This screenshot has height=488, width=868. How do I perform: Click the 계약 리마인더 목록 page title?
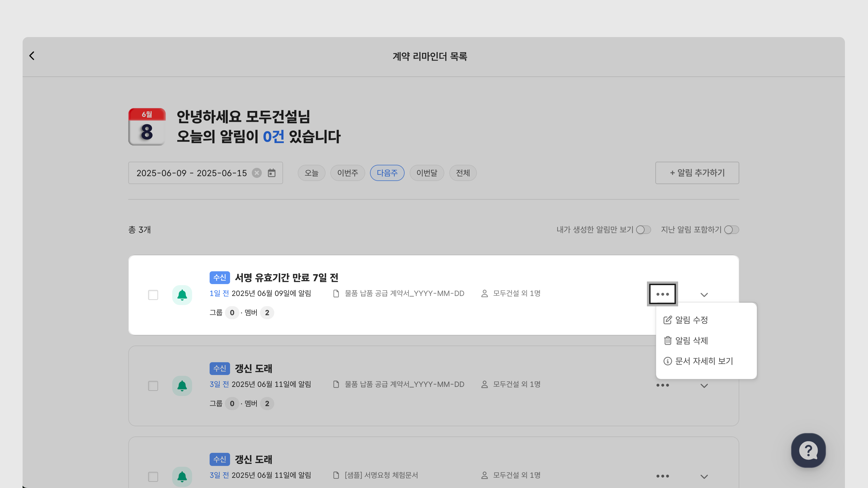point(430,56)
